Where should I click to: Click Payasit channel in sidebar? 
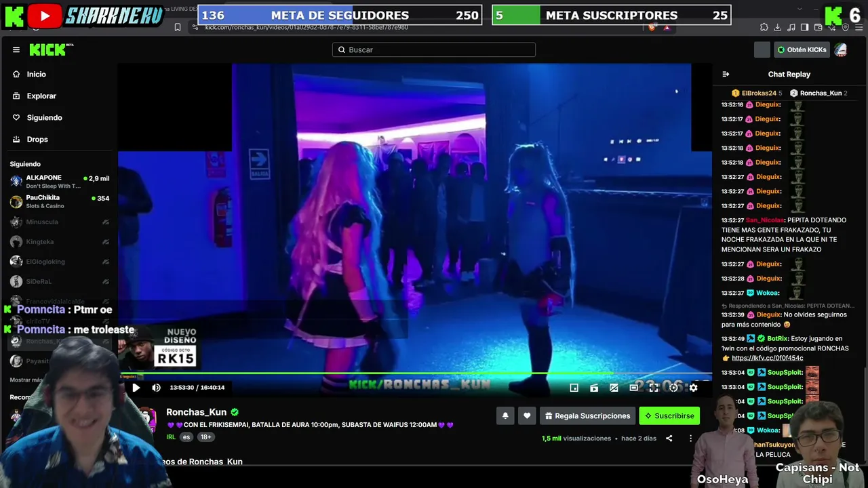(x=60, y=361)
